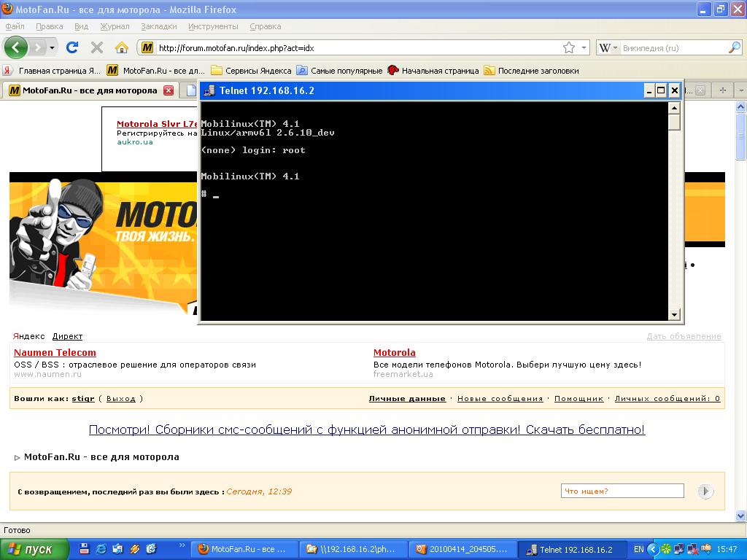Open the address bar history dropdown
This screenshot has height=560, width=747.
coord(584,47)
